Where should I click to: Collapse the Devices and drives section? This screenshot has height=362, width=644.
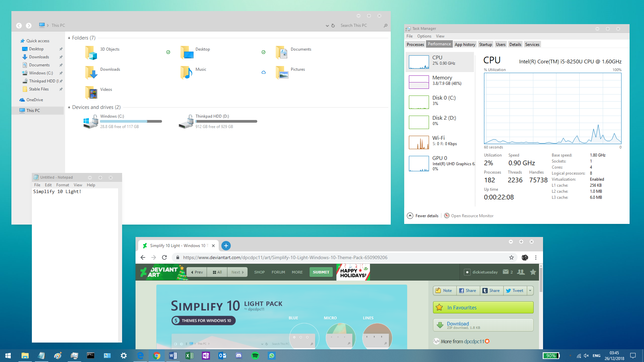(x=69, y=107)
